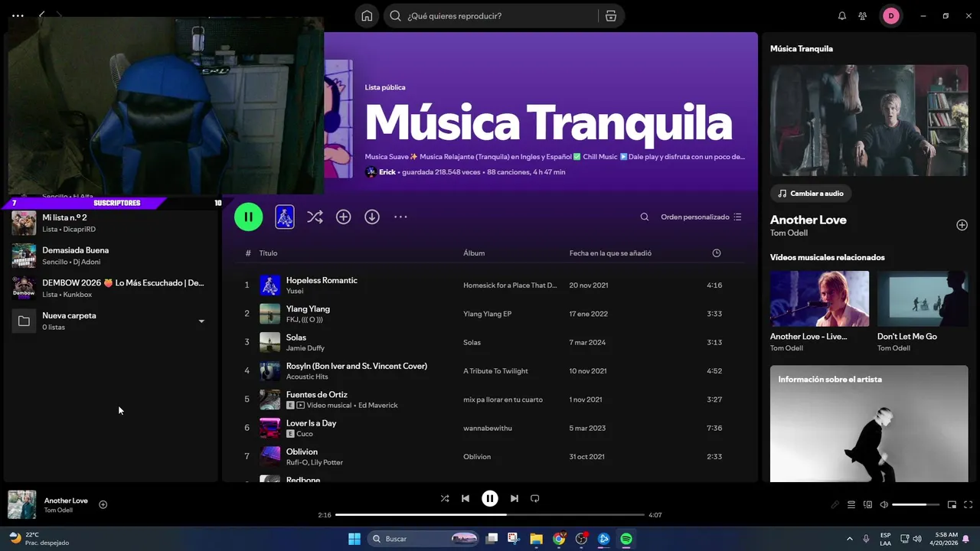Add Música Tranquila playlist to library

(343, 217)
